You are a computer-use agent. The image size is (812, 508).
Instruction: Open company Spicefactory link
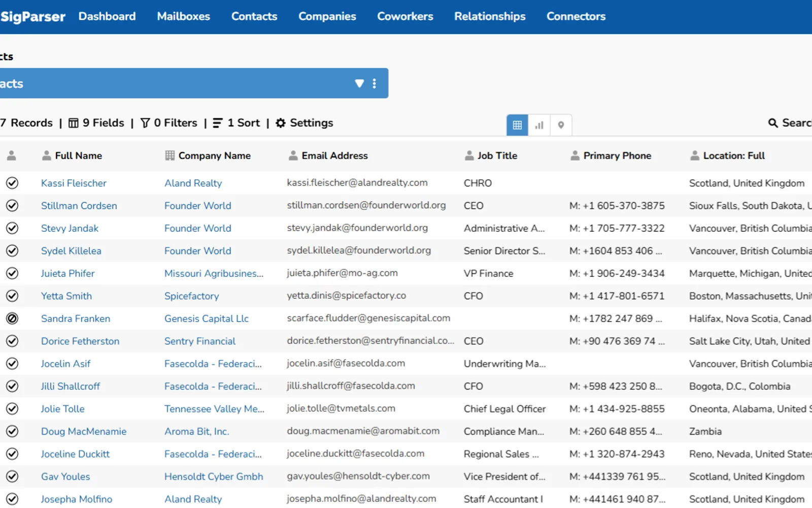coord(192,296)
